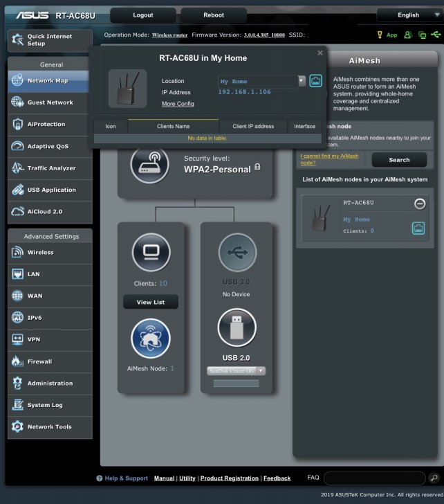The width and height of the screenshot is (444, 504).
Task: Open the English language dropdown
Action: pos(410,15)
